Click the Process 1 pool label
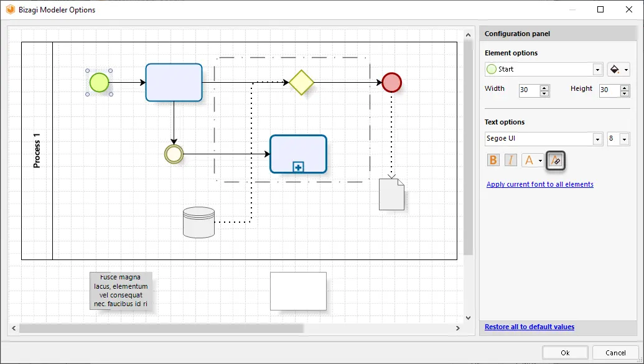 coord(37,151)
